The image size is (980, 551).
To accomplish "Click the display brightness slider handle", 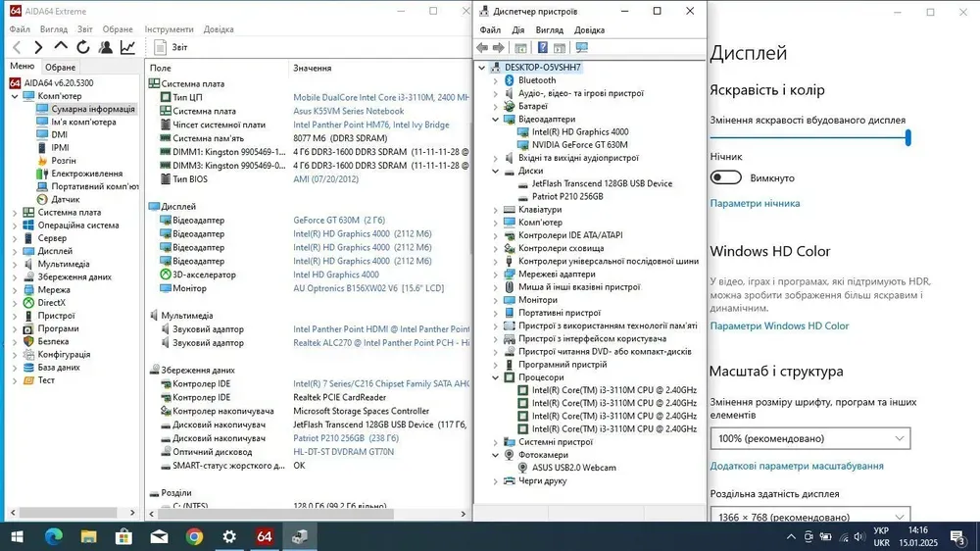I will (x=907, y=139).
